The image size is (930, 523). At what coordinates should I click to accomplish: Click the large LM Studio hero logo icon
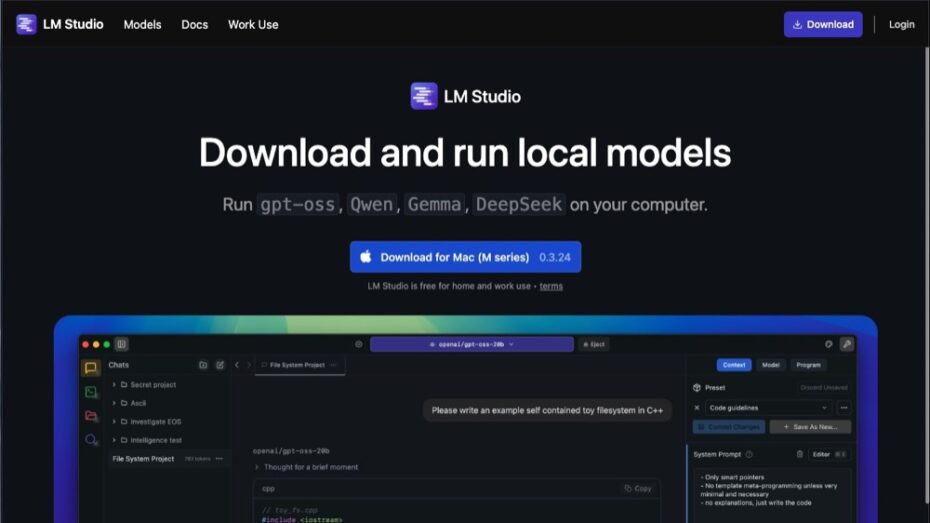click(423, 96)
